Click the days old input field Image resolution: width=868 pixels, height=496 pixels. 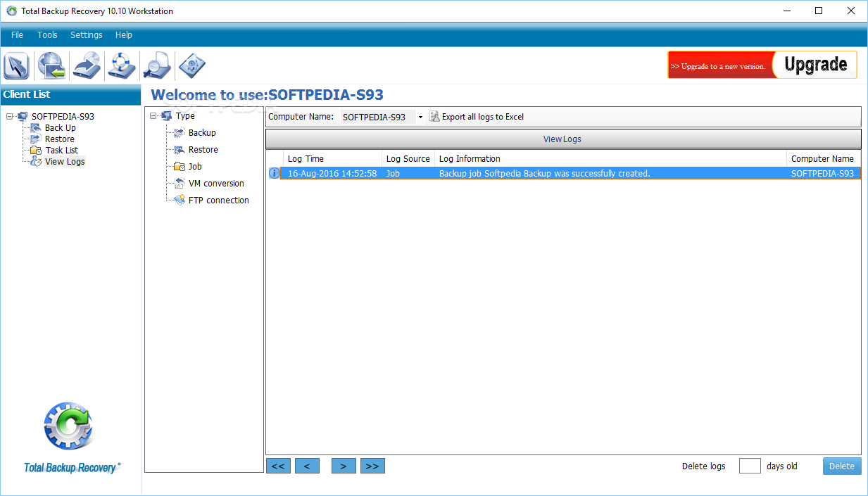point(750,466)
